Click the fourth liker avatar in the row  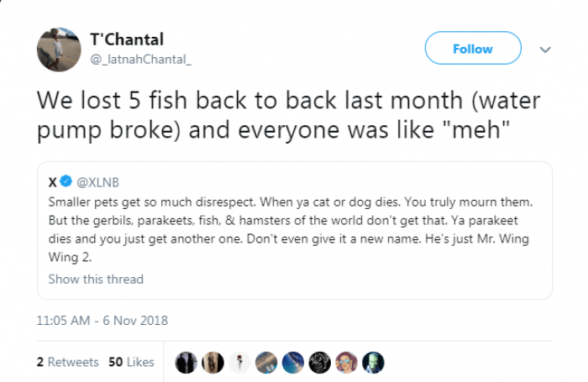(x=266, y=362)
